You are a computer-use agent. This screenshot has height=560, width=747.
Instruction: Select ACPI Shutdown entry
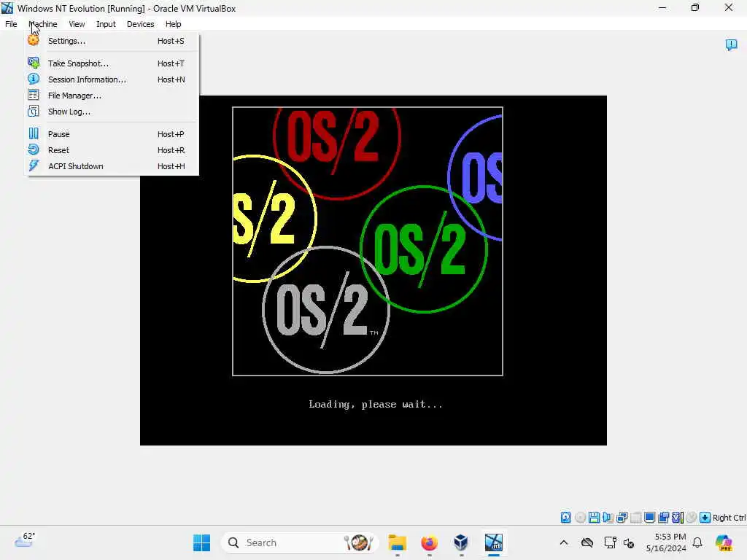point(112,166)
